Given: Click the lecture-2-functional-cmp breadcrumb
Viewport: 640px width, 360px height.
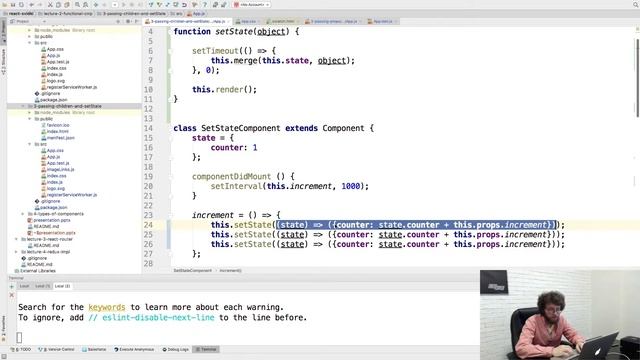Looking at the screenshot, I should (x=66, y=13).
